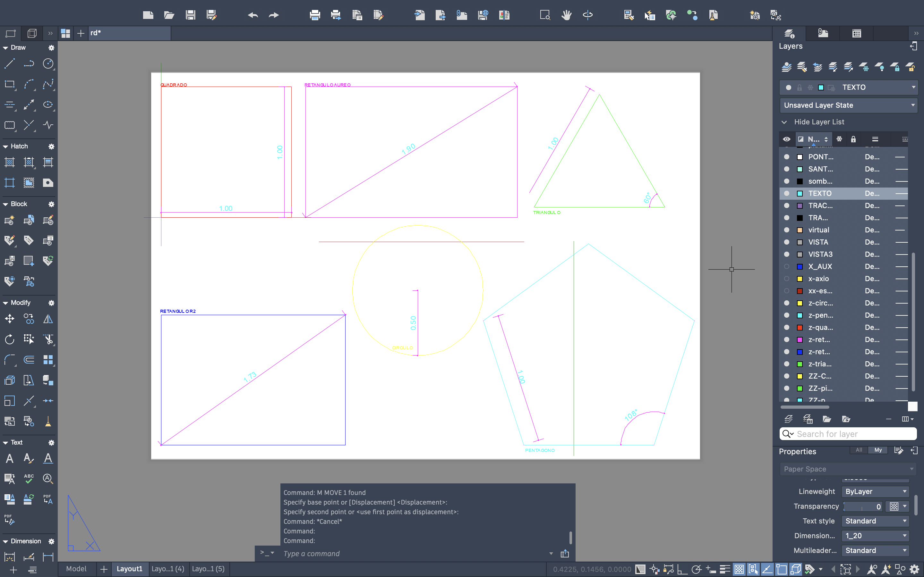This screenshot has height=577, width=924.
Task: Toggle visibility of X_AUX layer
Action: tap(787, 266)
